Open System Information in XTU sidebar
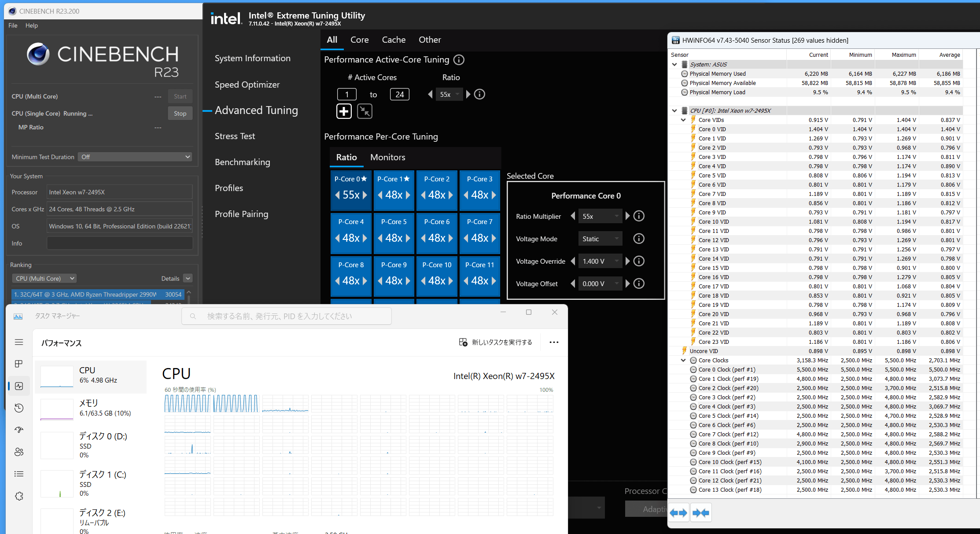Image resolution: width=980 pixels, height=534 pixels. (253, 58)
